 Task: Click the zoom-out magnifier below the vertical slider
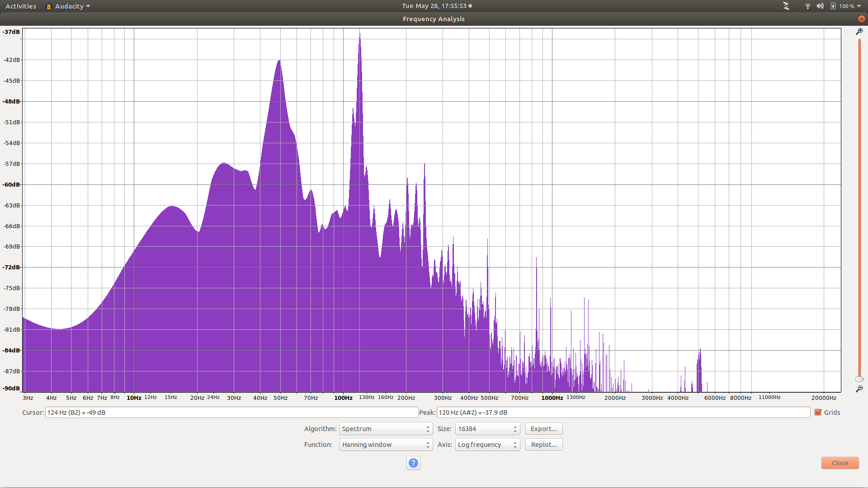pyautogui.click(x=859, y=389)
